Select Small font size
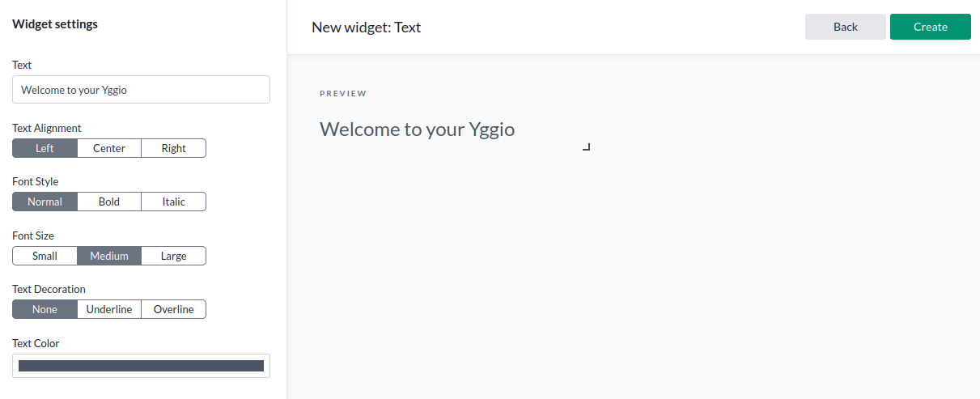 pos(45,256)
